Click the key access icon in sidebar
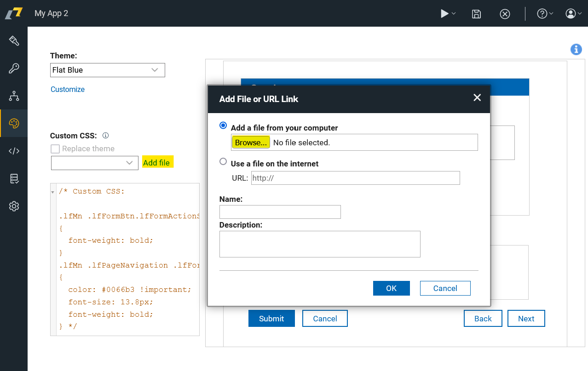Image resolution: width=588 pixels, height=371 pixels. (x=14, y=68)
